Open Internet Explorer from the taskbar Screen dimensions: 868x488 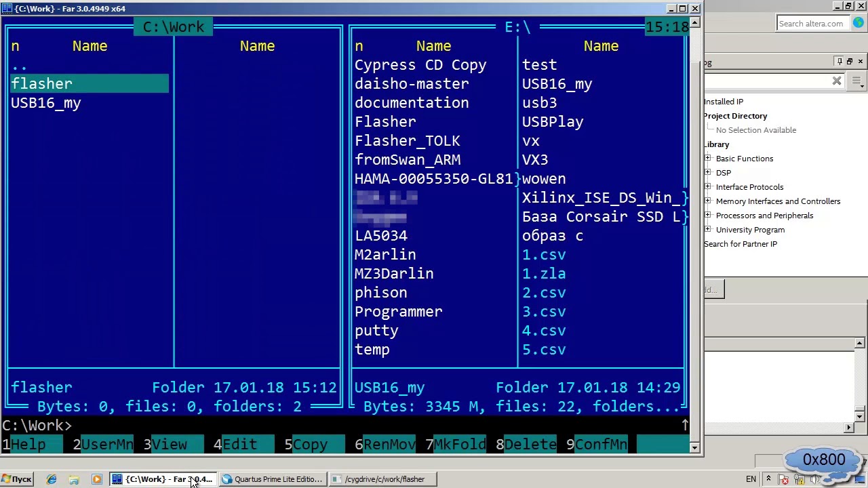pos(52,479)
